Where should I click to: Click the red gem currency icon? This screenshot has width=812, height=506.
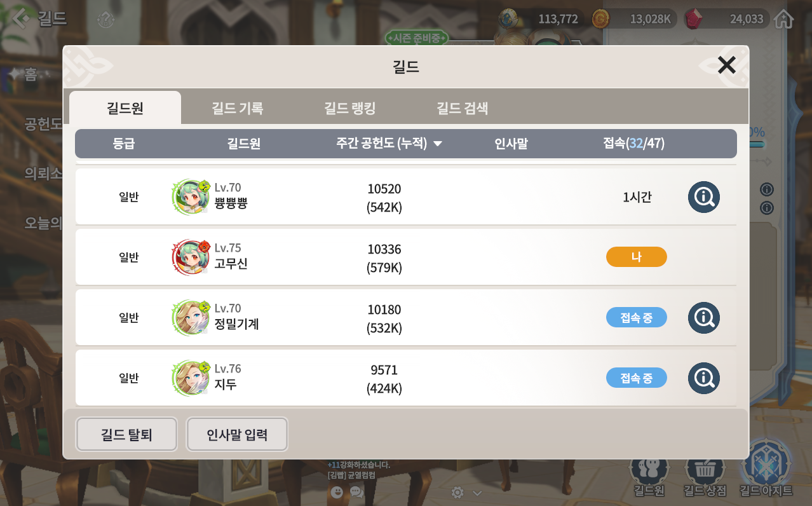point(694,19)
